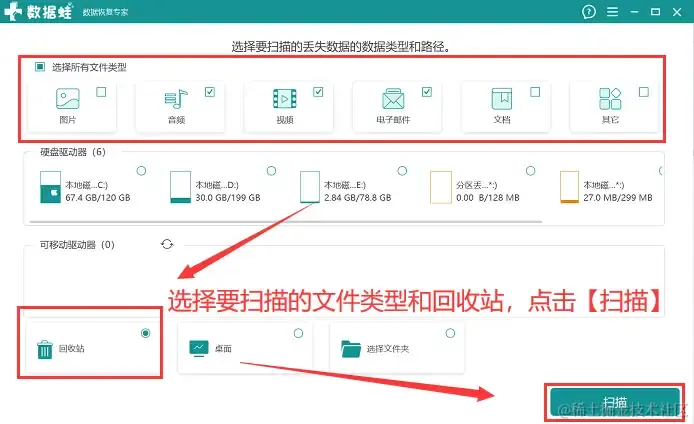Image resolution: width=694 pixels, height=424 pixels.
Task: Select the 图片 image type icon
Action: [x=68, y=98]
